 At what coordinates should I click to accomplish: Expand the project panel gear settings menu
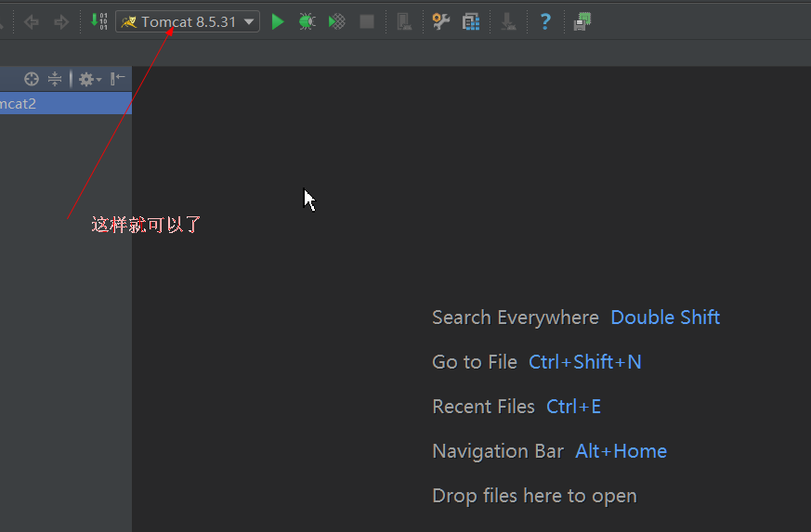click(89, 79)
